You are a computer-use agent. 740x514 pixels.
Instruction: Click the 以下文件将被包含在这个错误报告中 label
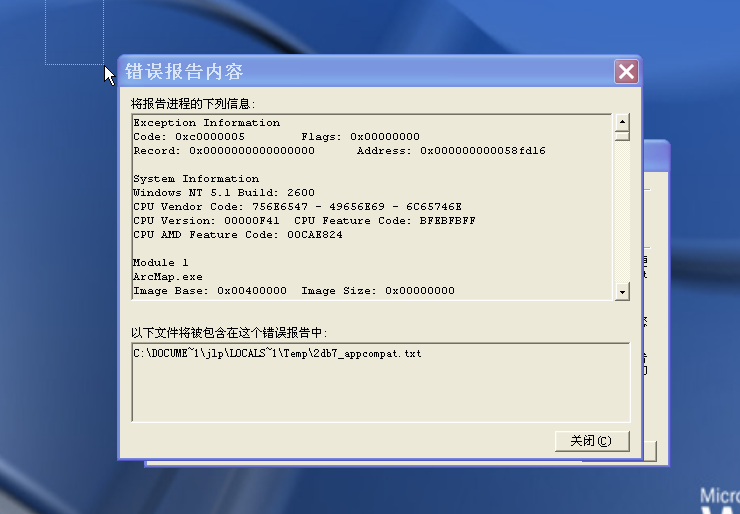point(229,333)
